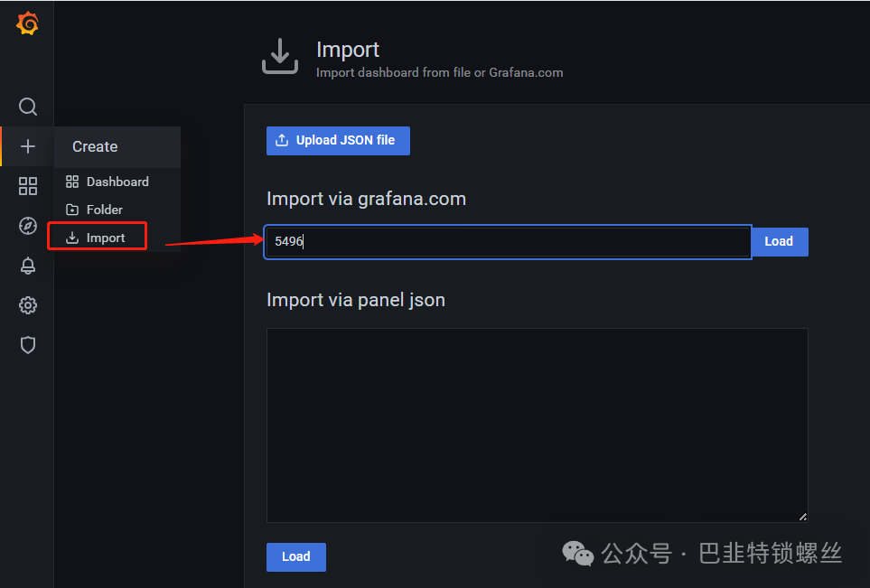Open the Alerting bell icon
Image resolution: width=870 pixels, height=588 pixels.
(28, 266)
